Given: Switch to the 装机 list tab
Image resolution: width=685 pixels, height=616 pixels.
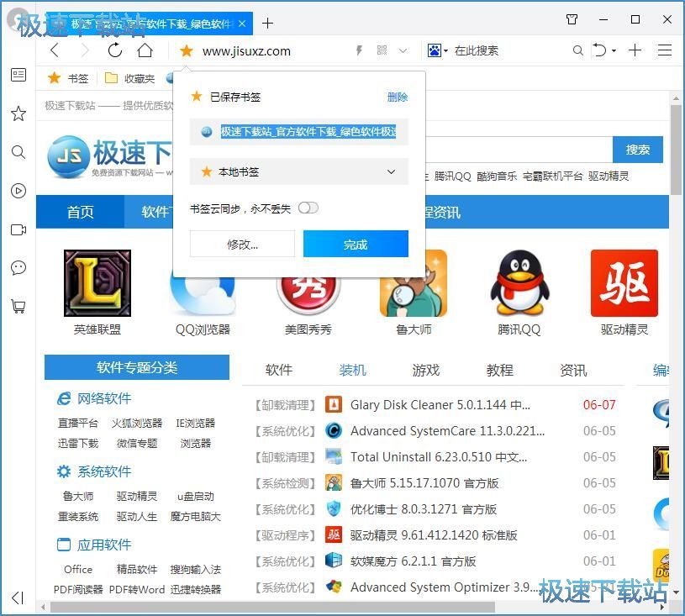Looking at the screenshot, I should 352,370.
